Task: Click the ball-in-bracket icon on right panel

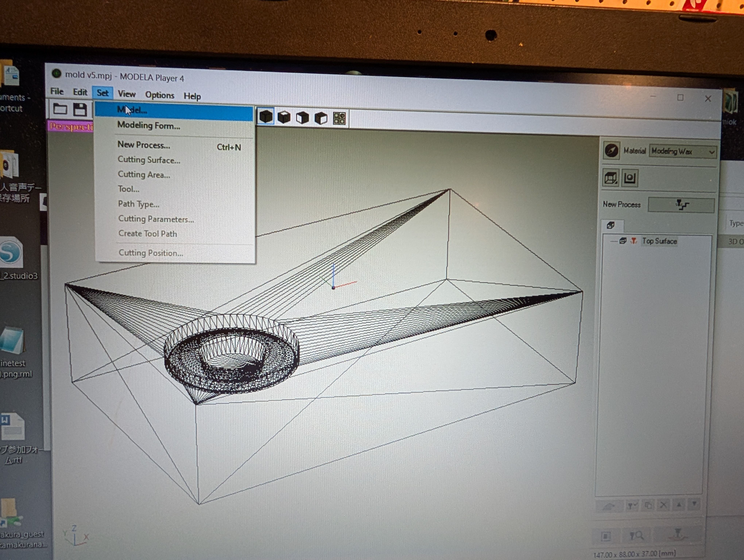Action: pos(630,178)
